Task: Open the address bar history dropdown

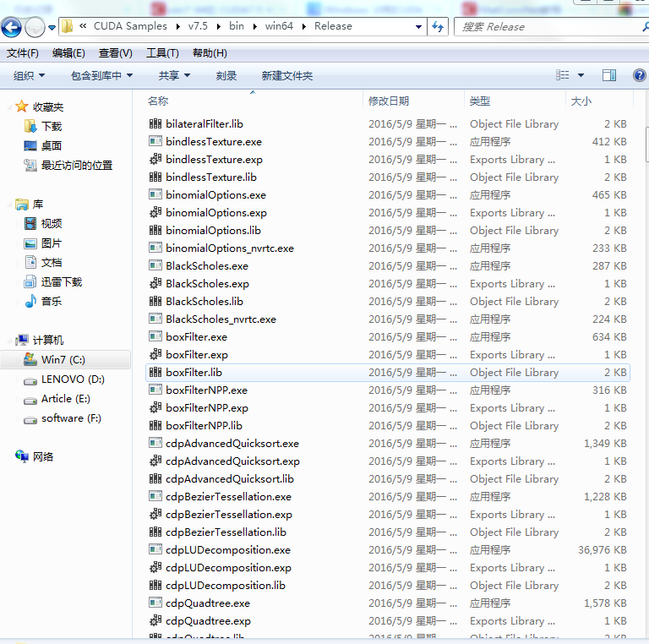Action: tap(418, 27)
